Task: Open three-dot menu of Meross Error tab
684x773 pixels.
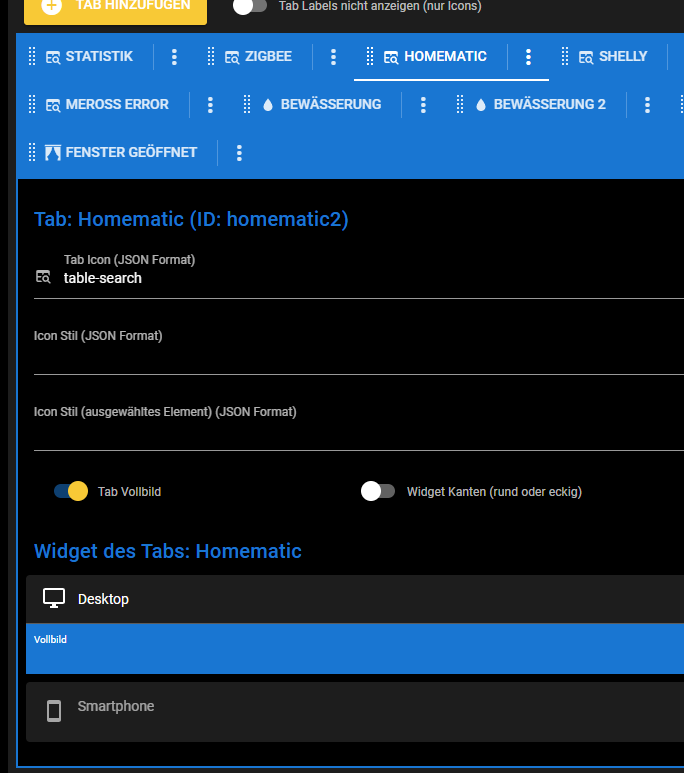Action: 210,105
